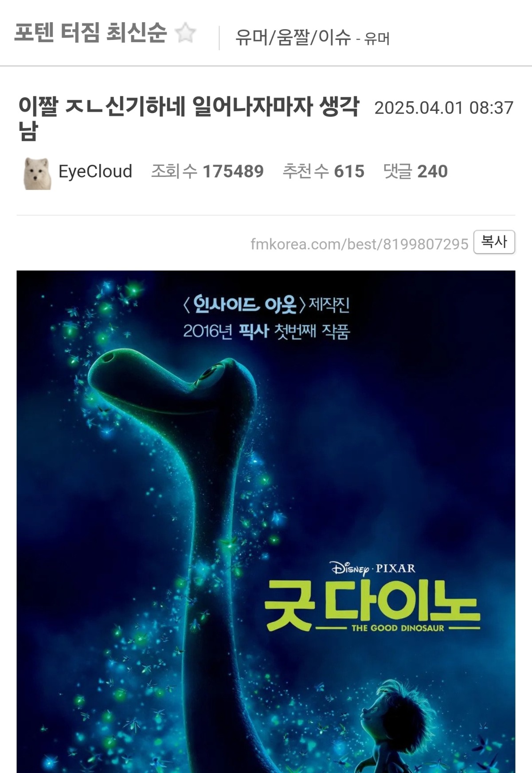Click THE GOOD DINOSAUR subtitle text
The image size is (532, 773).
tap(398, 628)
